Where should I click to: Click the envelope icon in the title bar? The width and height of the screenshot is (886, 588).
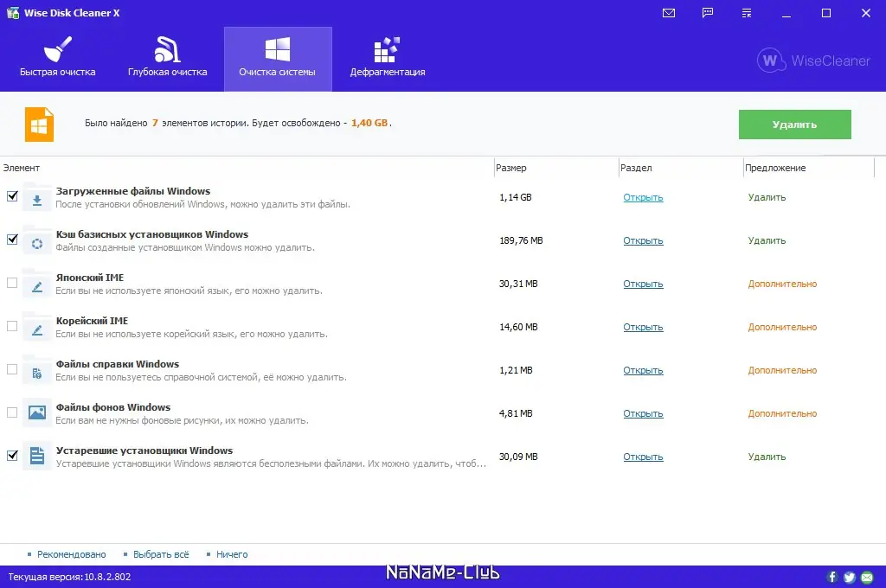[666, 13]
